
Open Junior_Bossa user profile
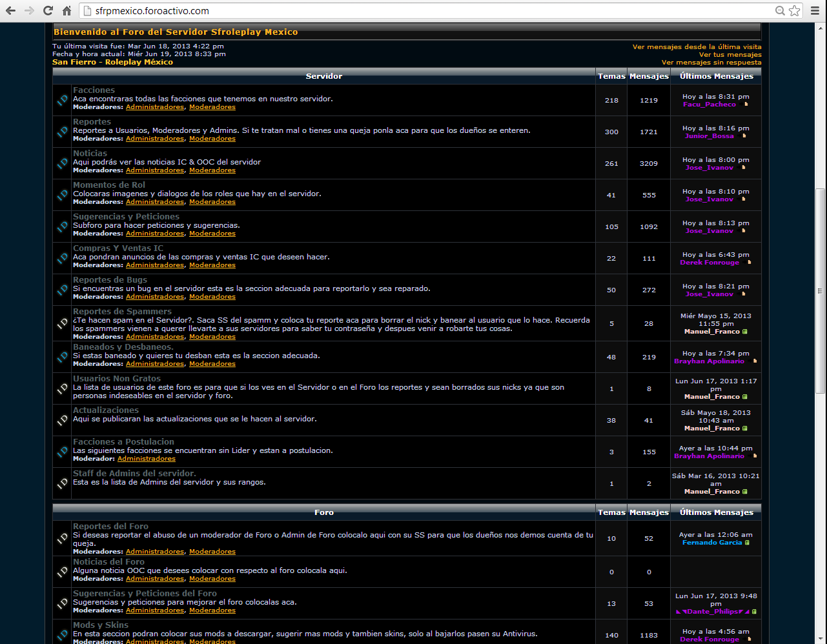(710, 136)
